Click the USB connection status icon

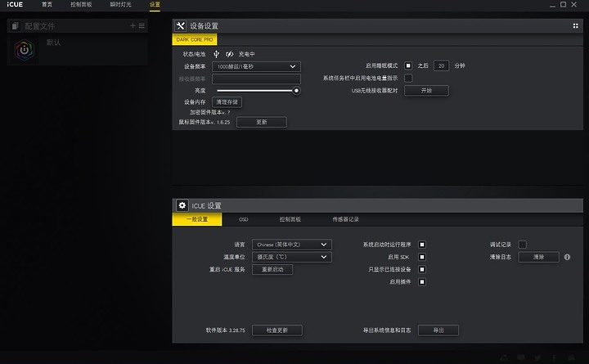click(216, 54)
